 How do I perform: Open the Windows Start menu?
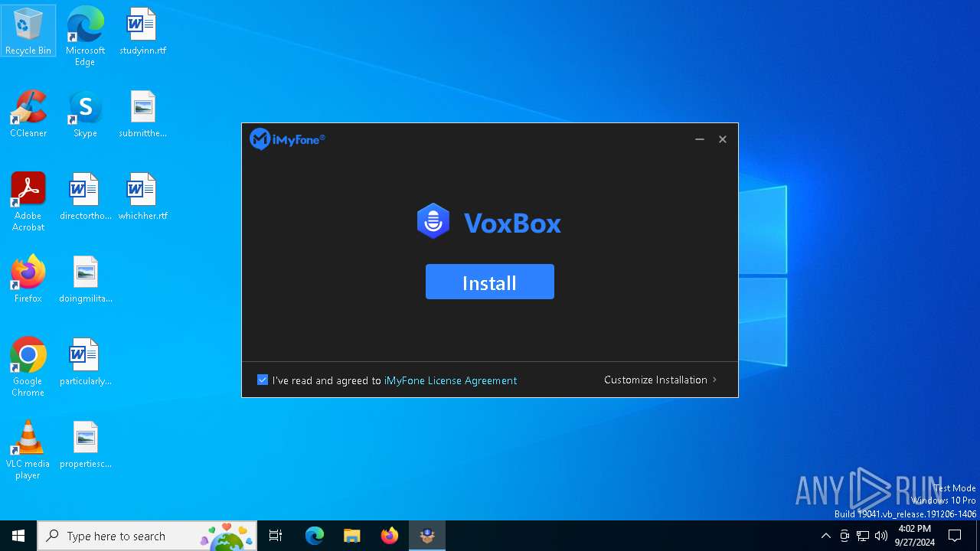point(18,536)
